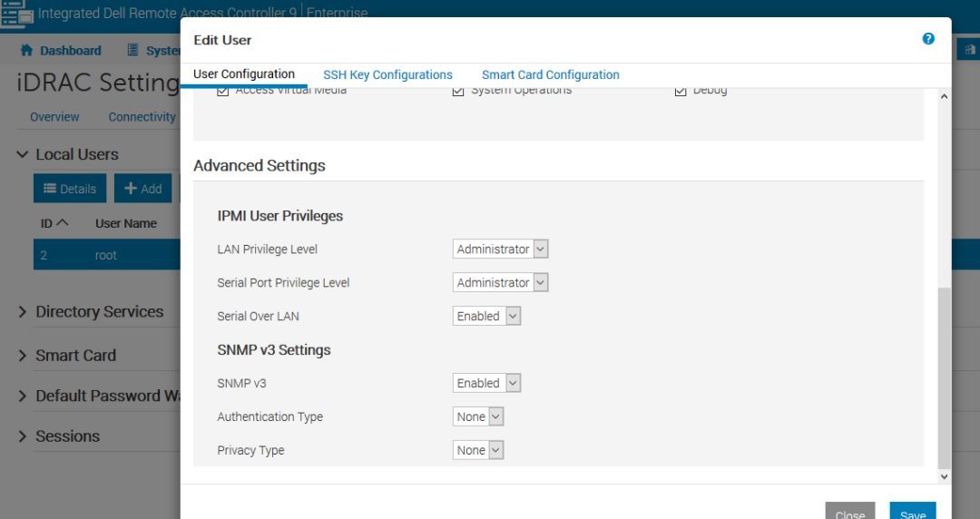This screenshot has width=980, height=519.
Task: Open the Smart Card Configuration tab
Action: [x=550, y=75]
